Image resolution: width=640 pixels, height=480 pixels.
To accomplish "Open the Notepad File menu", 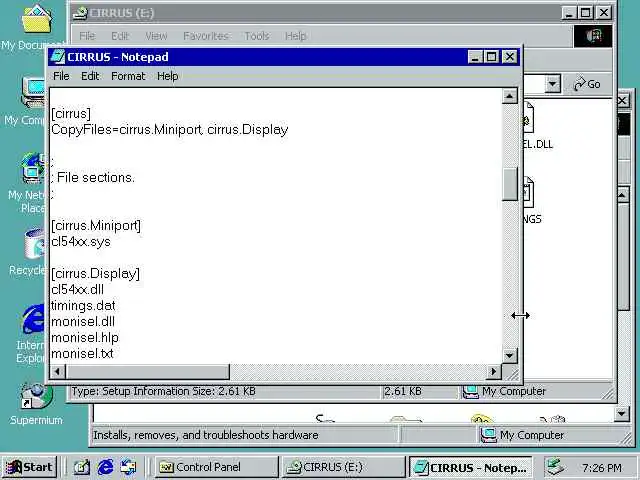I will [x=61, y=76].
